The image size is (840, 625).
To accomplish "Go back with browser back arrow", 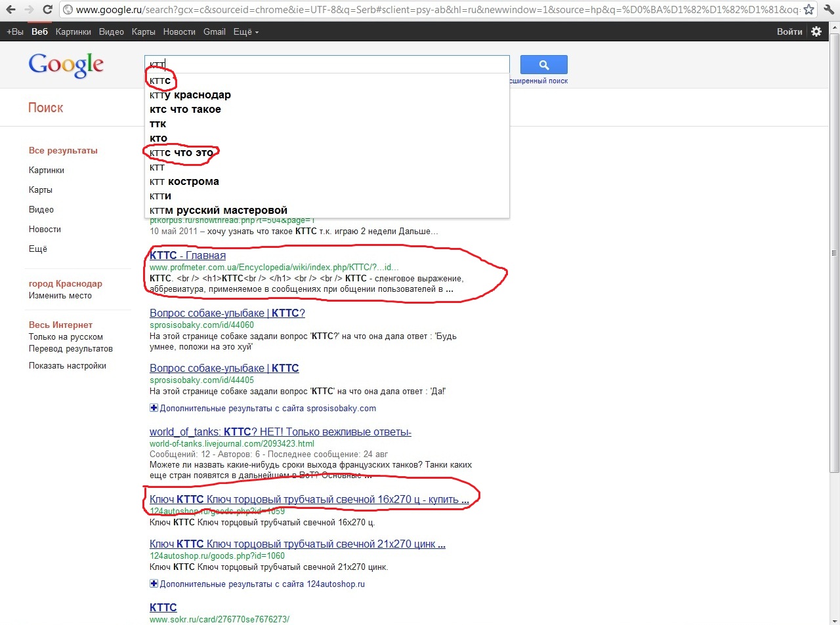I will (11, 9).
